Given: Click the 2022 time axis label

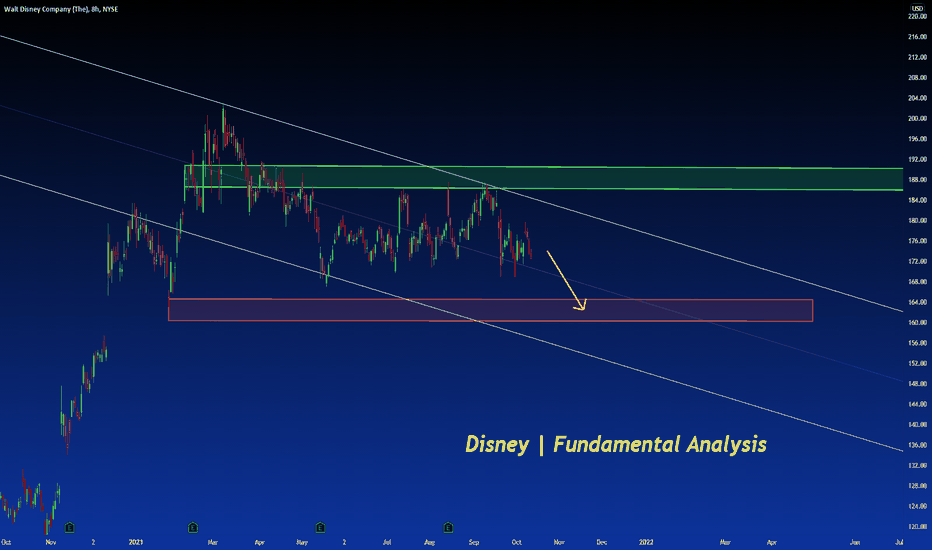Looking at the screenshot, I should [646, 542].
